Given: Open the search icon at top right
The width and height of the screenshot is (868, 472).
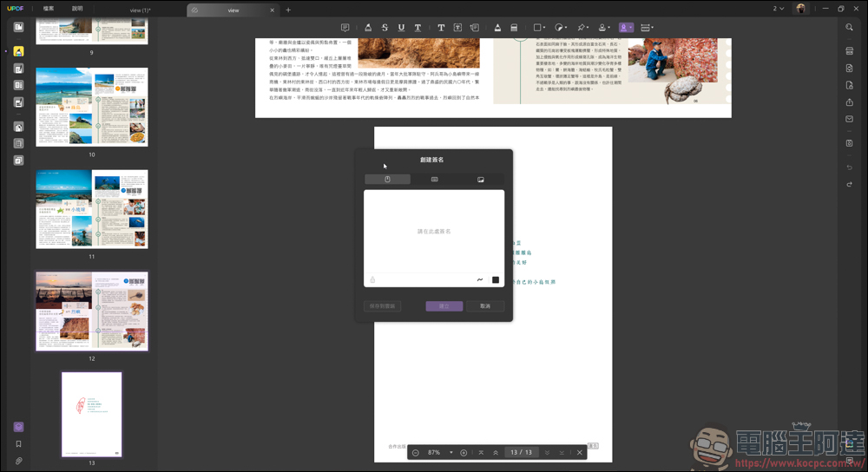Looking at the screenshot, I should [x=849, y=27].
